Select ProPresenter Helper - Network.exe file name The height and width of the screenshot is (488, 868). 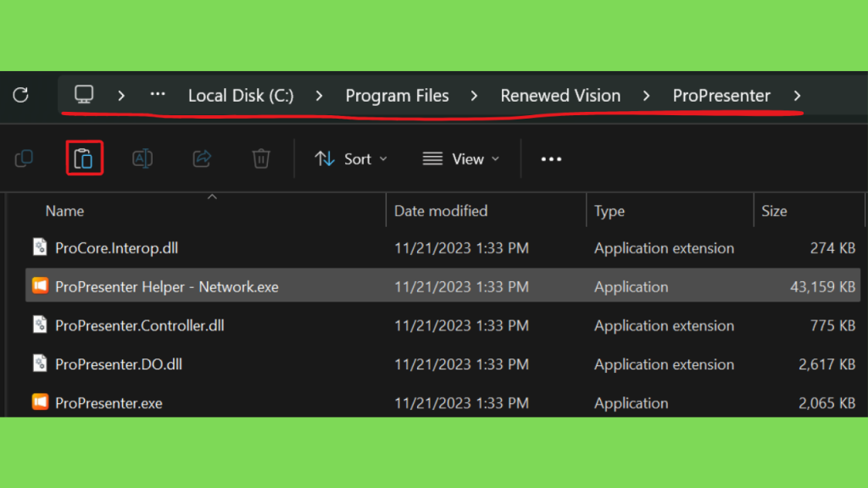click(x=167, y=286)
